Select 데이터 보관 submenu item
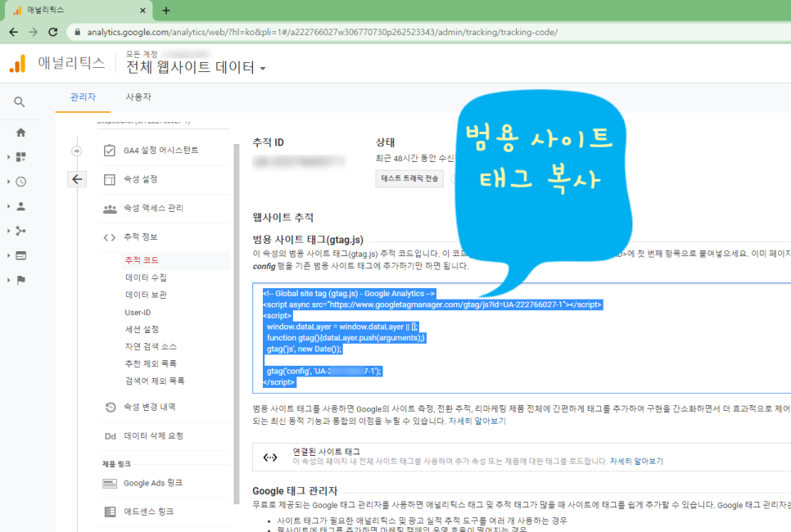The height and width of the screenshot is (532, 791). [146, 295]
